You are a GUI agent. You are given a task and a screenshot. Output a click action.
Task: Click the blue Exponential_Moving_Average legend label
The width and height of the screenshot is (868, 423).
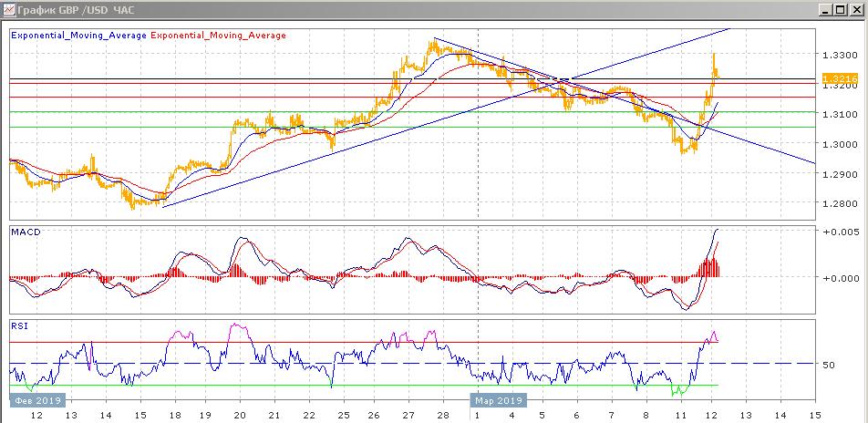78,36
